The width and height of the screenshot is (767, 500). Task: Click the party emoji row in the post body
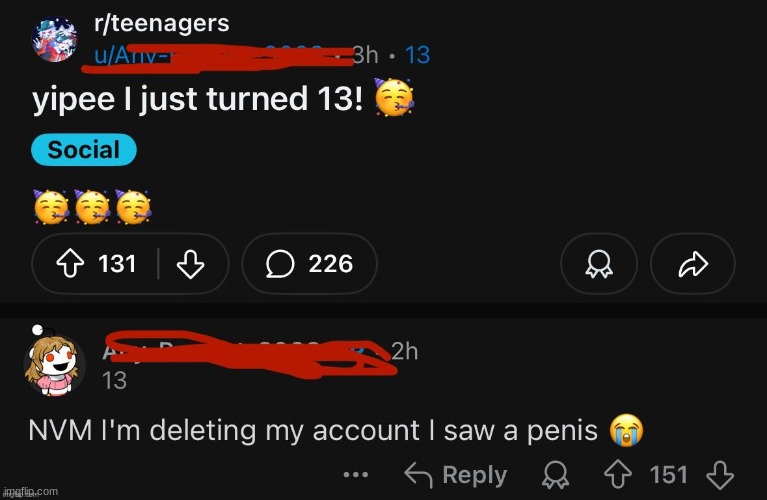click(92, 207)
